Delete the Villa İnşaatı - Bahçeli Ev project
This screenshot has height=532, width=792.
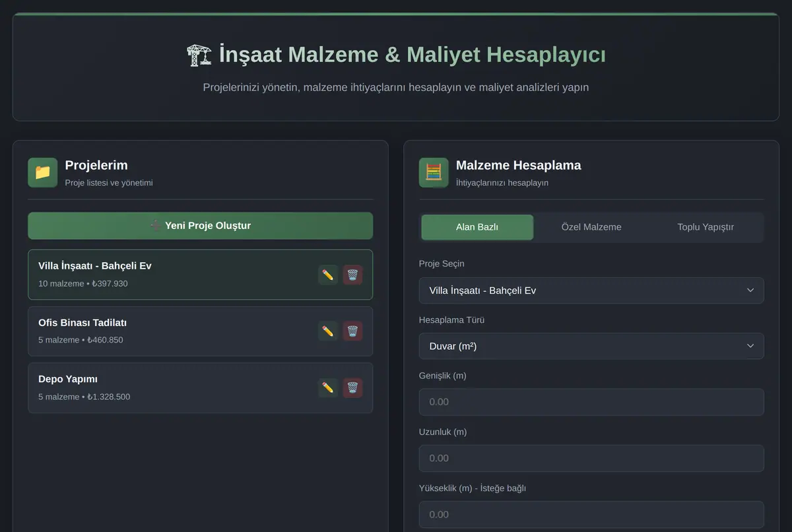[352, 275]
